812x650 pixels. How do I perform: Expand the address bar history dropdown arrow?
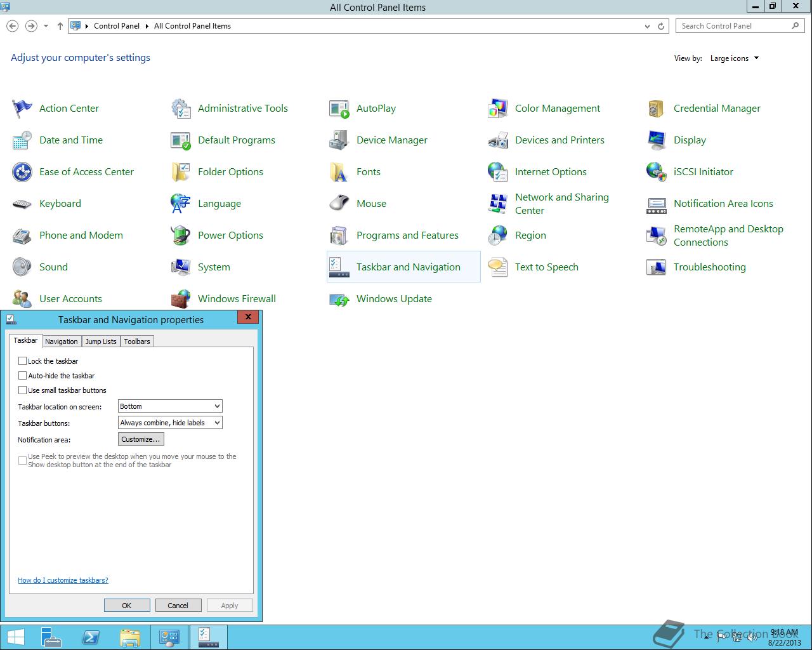pyautogui.click(x=647, y=26)
